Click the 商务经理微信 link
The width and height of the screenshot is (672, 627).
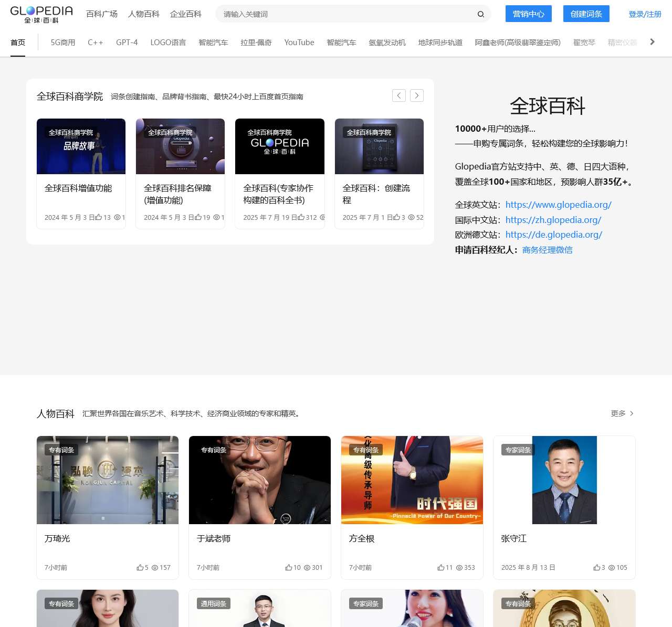[x=547, y=250]
